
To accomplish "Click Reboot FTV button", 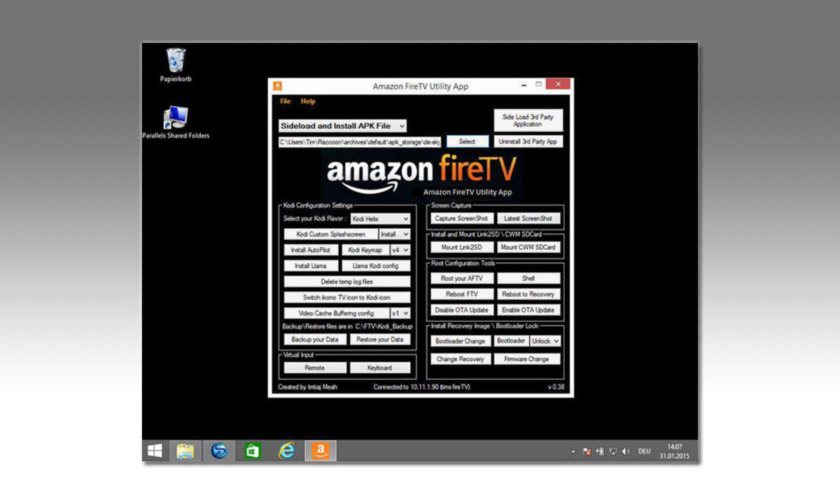I will pyautogui.click(x=462, y=294).
